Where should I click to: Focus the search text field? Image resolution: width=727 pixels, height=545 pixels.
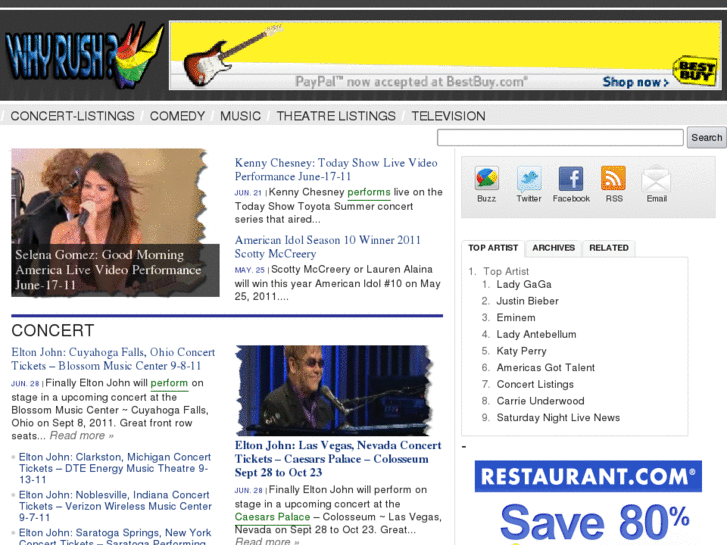point(560,138)
